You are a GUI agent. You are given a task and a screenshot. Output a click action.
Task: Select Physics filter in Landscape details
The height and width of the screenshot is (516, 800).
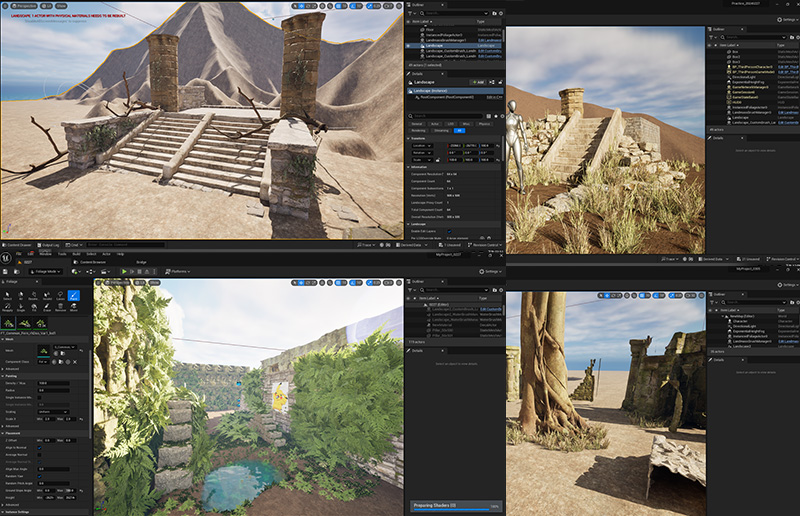click(x=484, y=124)
